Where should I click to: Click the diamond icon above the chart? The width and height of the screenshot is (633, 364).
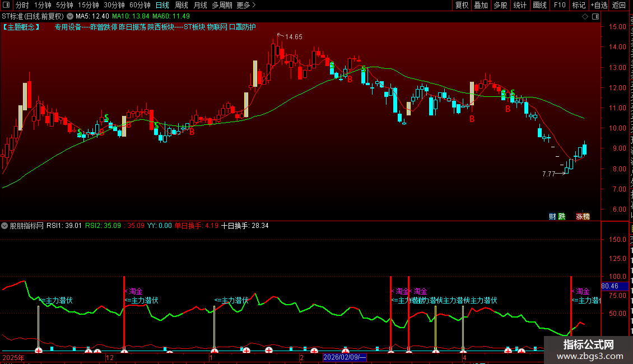(585, 17)
